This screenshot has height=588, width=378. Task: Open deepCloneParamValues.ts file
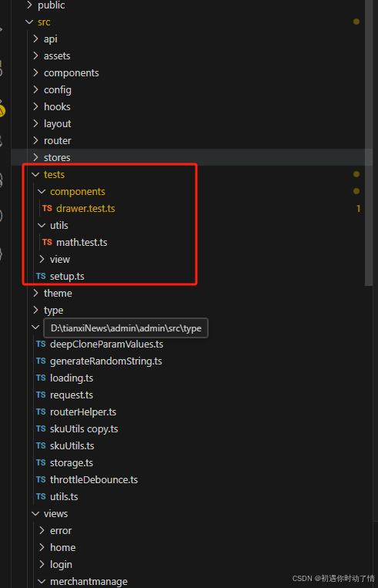point(107,344)
